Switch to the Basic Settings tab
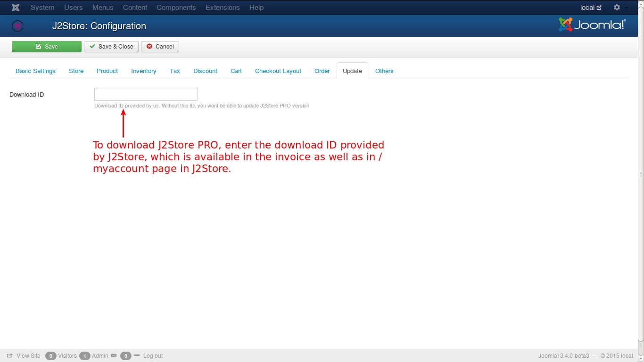Screen dimensions: 644x362 (x=35, y=71)
